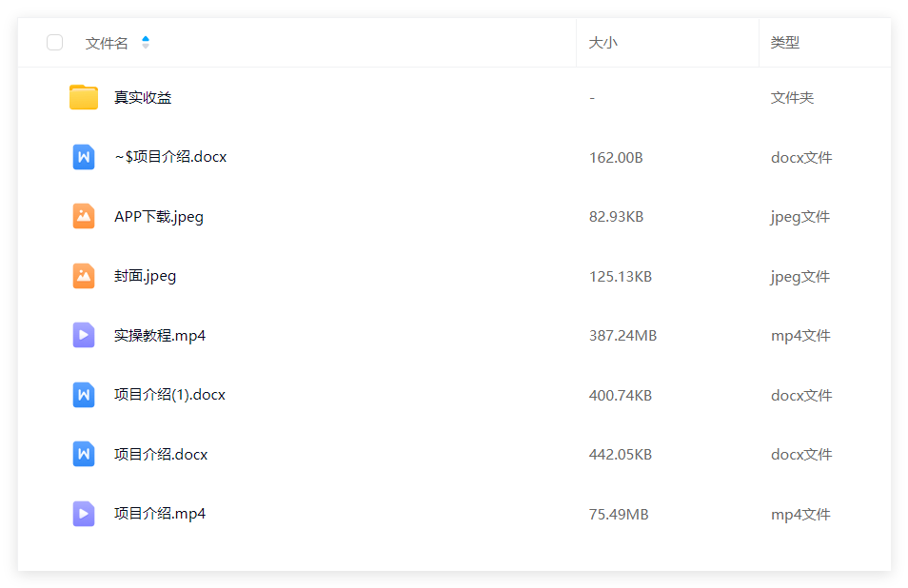Open the 项目介绍.mp4 file name
The width and height of the screenshot is (908, 588).
click(160, 514)
